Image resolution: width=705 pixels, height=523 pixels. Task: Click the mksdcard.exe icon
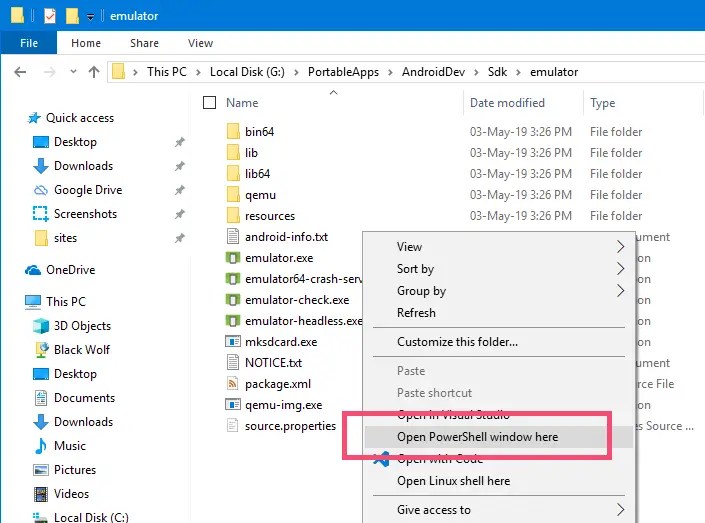233,342
